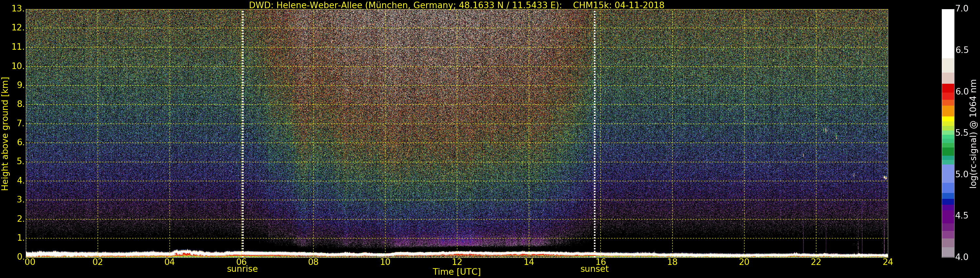This screenshot has width=980, height=278.
Task: Click the 'Time [UTC]' axis label
Action: [x=457, y=272]
